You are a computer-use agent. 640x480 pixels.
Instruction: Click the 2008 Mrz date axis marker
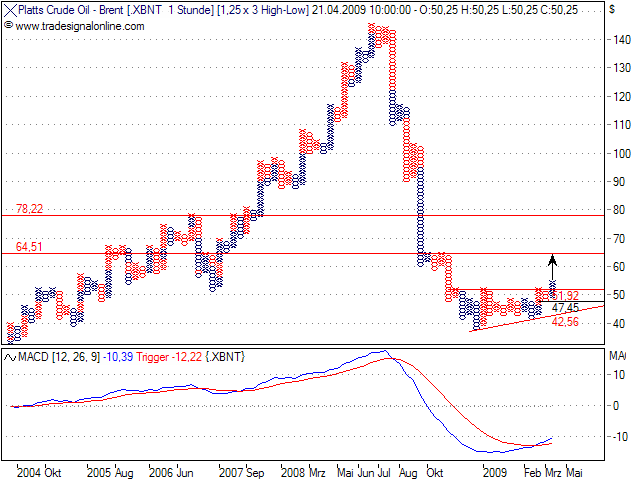tap(303, 470)
